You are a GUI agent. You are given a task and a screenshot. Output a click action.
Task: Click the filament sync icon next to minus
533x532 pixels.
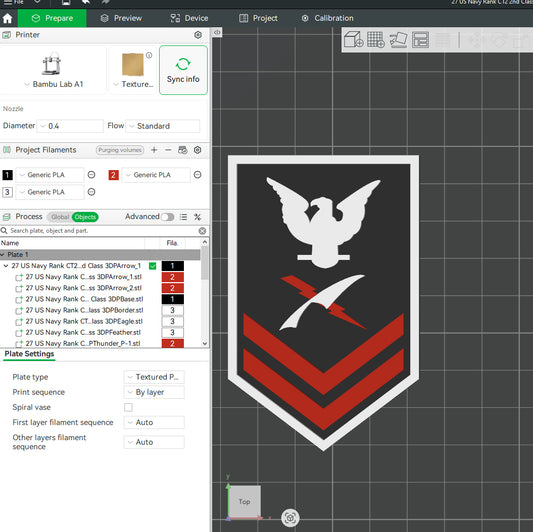(x=183, y=150)
